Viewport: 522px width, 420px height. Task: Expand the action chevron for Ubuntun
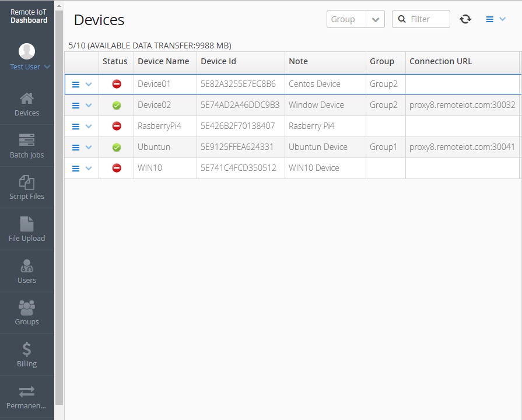click(x=89, y=147)
